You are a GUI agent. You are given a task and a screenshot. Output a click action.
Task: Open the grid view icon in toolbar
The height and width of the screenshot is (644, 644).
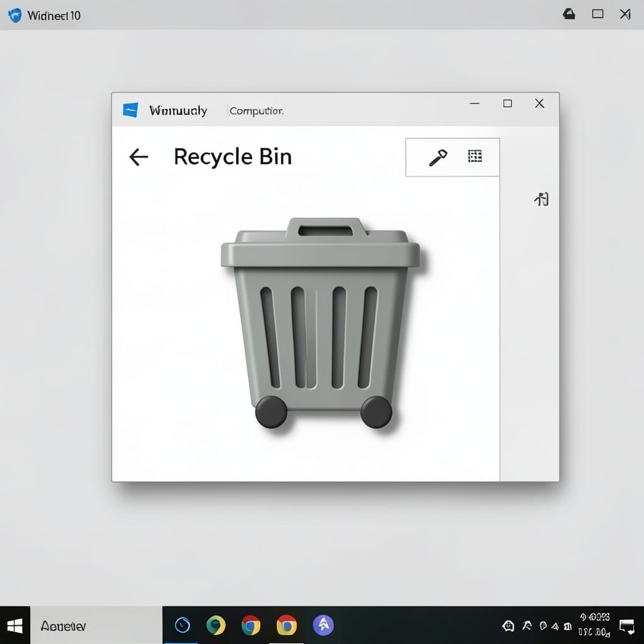pyautogui.click(x=475, y=156)
